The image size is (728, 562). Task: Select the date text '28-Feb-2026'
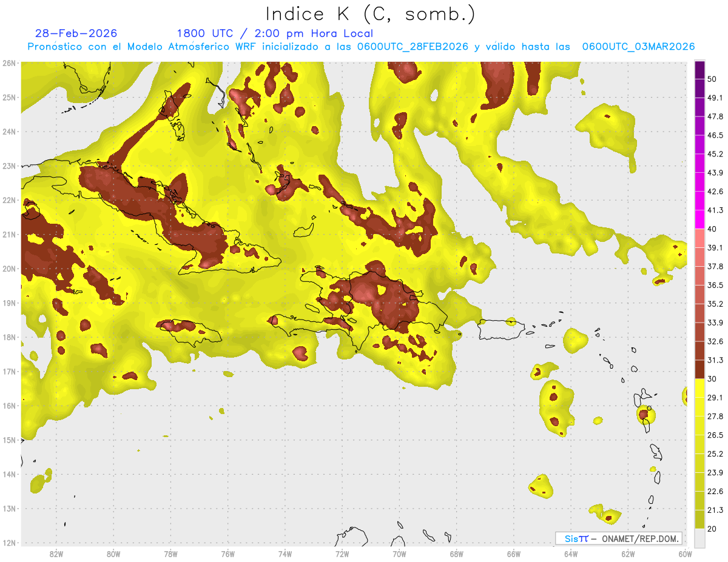point(76,33)
